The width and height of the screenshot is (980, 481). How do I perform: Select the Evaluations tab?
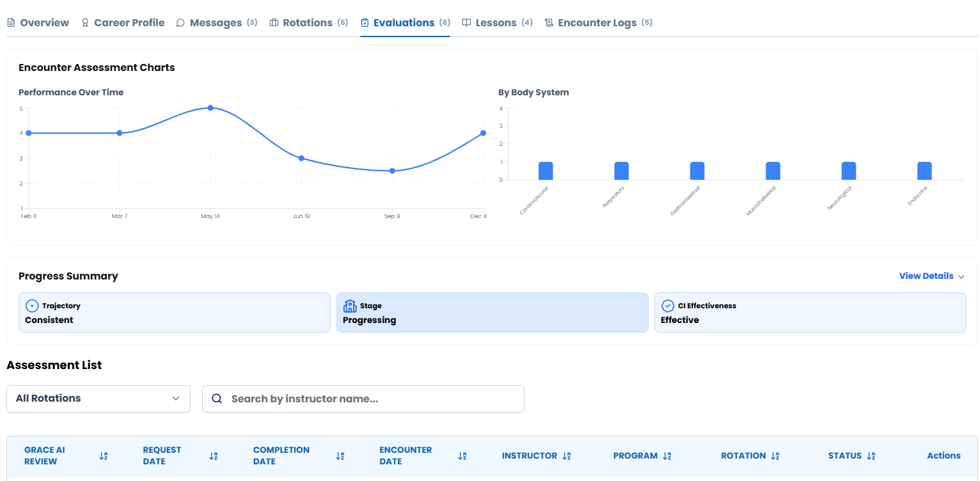point(406,23)
